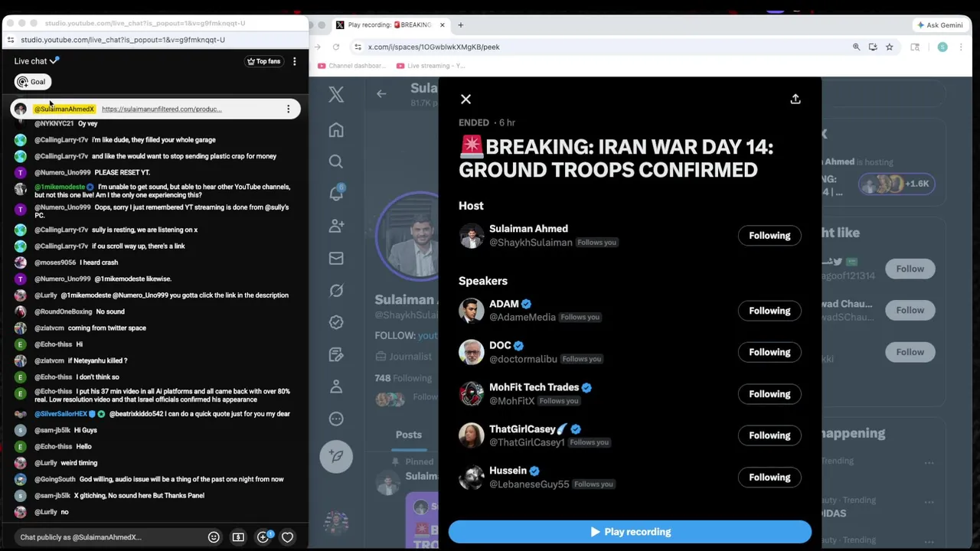Viewport: 980px width, 551px height.
Task: Open emoji picker in chat input
Action: click(214, 537)
